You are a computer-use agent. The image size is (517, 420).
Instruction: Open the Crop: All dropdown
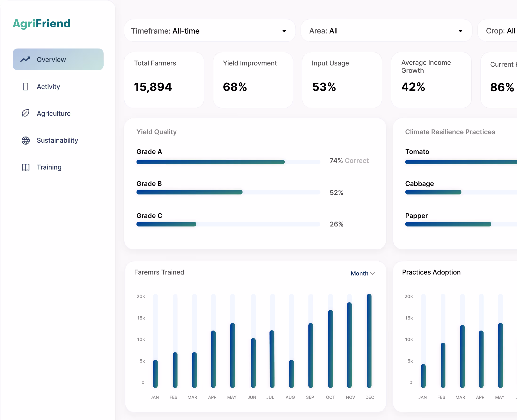[x=497, y=31]
